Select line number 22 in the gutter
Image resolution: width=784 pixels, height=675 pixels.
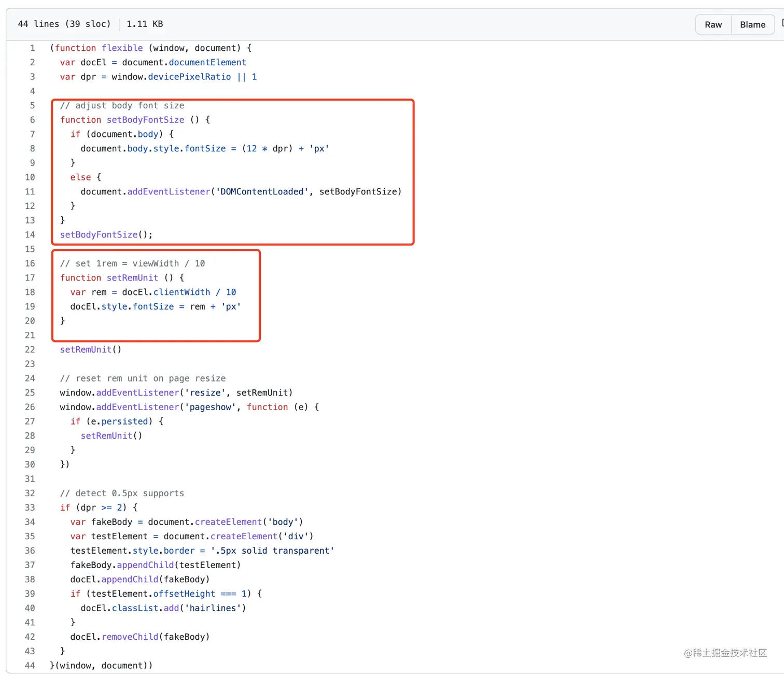pos(30,349)
